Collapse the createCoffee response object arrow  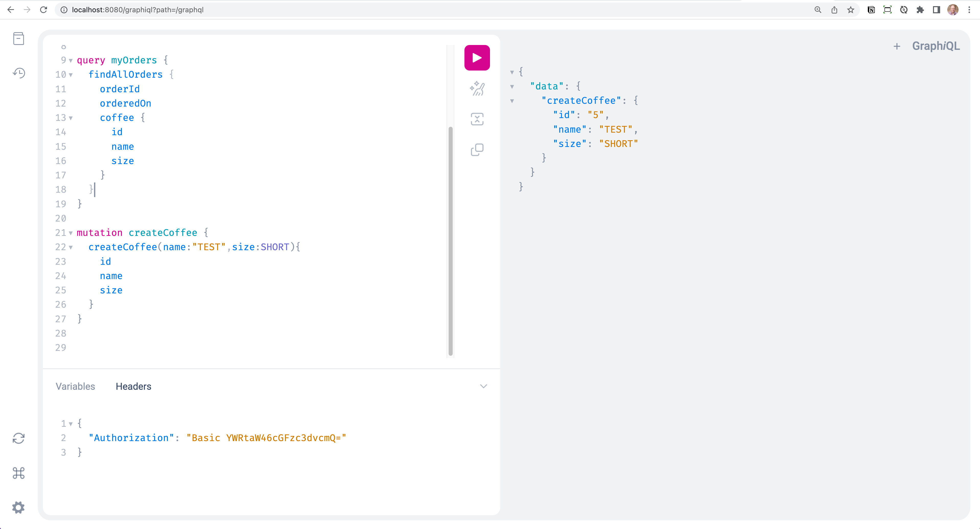tap(512, 101)
